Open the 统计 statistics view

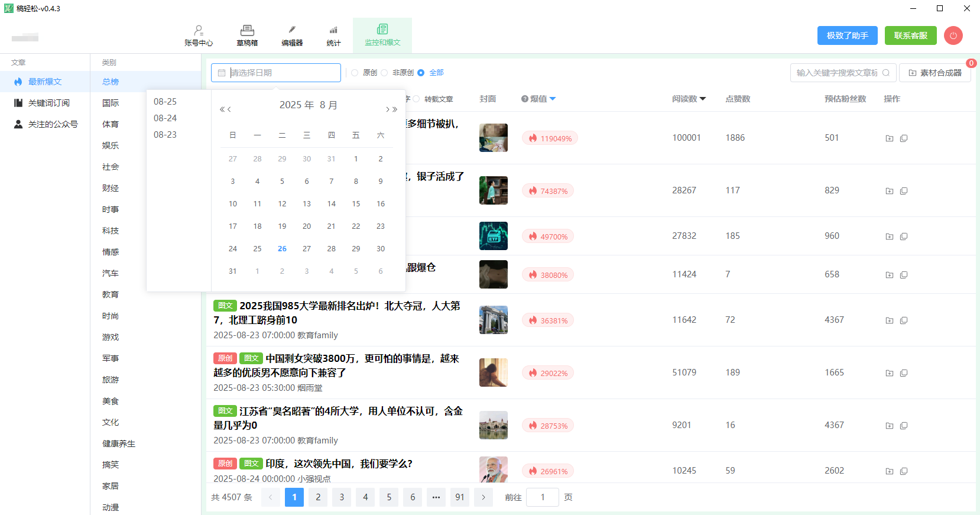[x=333, y=35]
